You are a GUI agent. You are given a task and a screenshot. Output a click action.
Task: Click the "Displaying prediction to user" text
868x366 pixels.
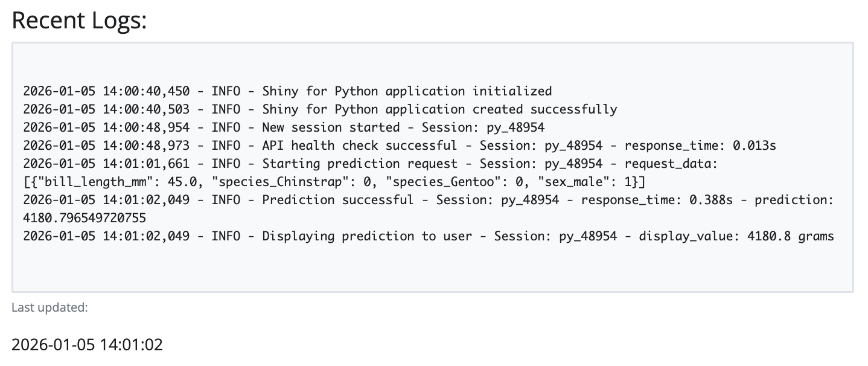pyautogui.click(x=367, y=236)
